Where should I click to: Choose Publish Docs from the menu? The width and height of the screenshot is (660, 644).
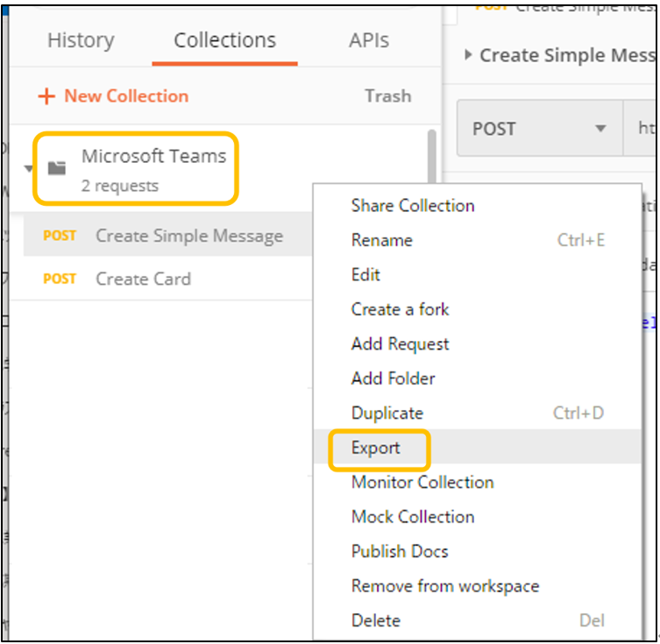coord(478,551)
